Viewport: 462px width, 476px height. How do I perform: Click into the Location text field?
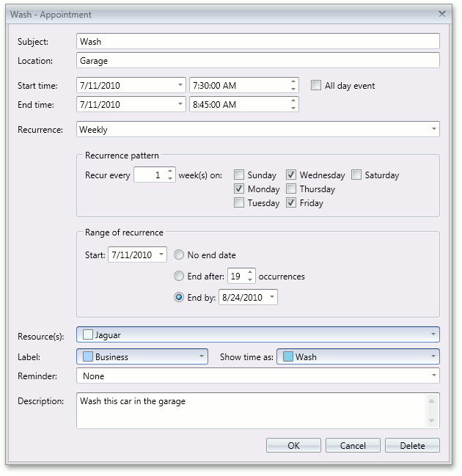click(257, 61)
